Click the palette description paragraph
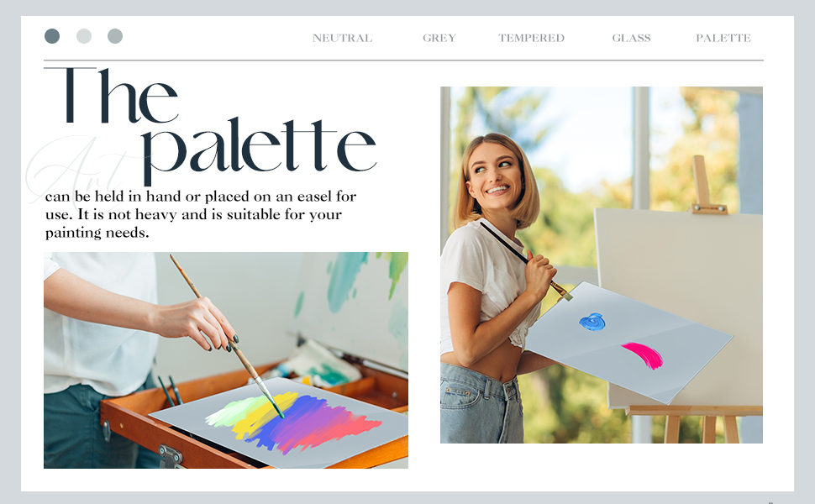815x504 pixels. (x=201, y=214)
